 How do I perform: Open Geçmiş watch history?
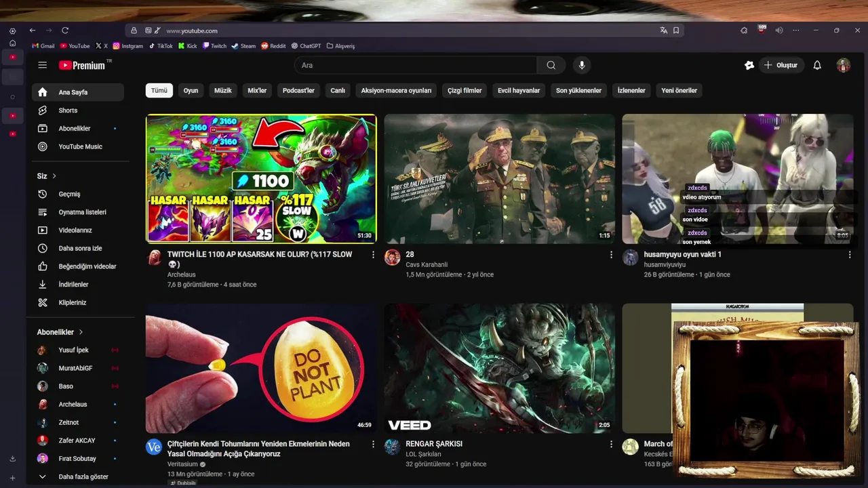[x=78, y=194]
